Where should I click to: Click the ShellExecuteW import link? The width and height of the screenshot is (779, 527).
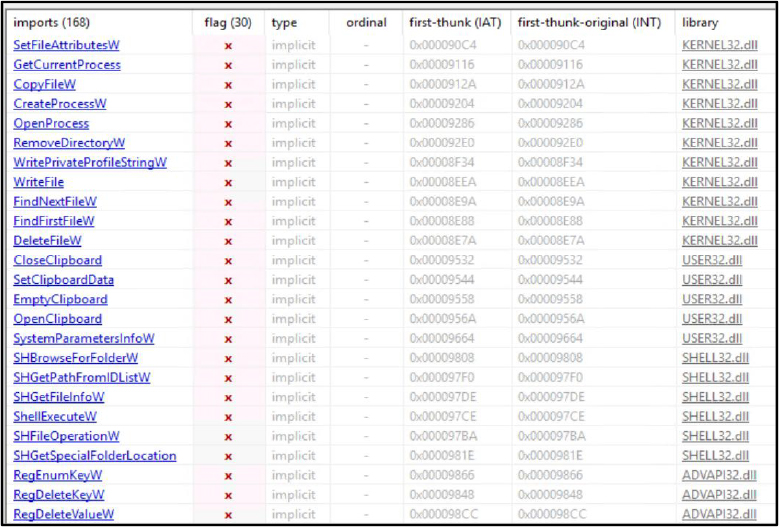click(x=55, y=416)
